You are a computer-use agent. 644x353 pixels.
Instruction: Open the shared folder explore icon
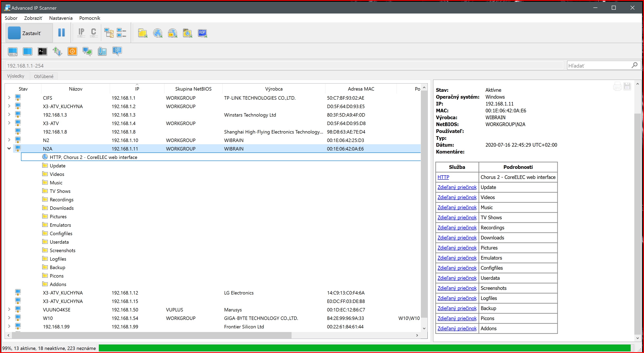tap(142, 33)
